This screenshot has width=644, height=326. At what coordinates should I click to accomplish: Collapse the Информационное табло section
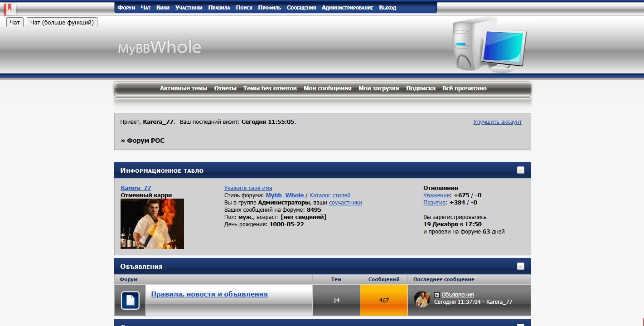coord(521,170)
